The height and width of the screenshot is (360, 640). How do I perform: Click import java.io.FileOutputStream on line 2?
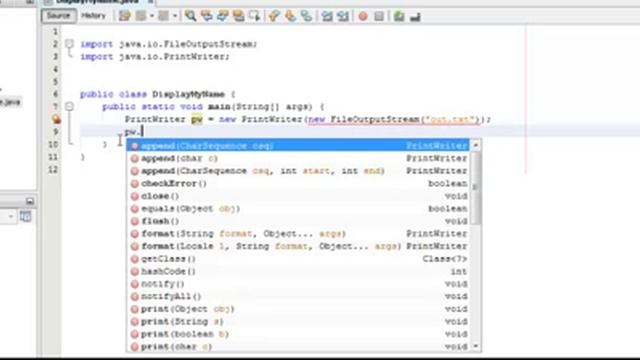[x=169, y=44]
